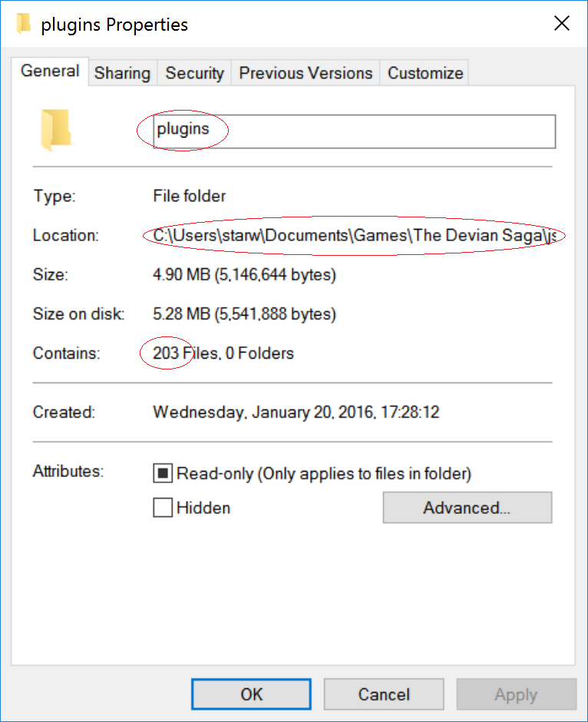588x722 pixels.
Task: Select the Customize tab
Action: [x=425, y=73]
